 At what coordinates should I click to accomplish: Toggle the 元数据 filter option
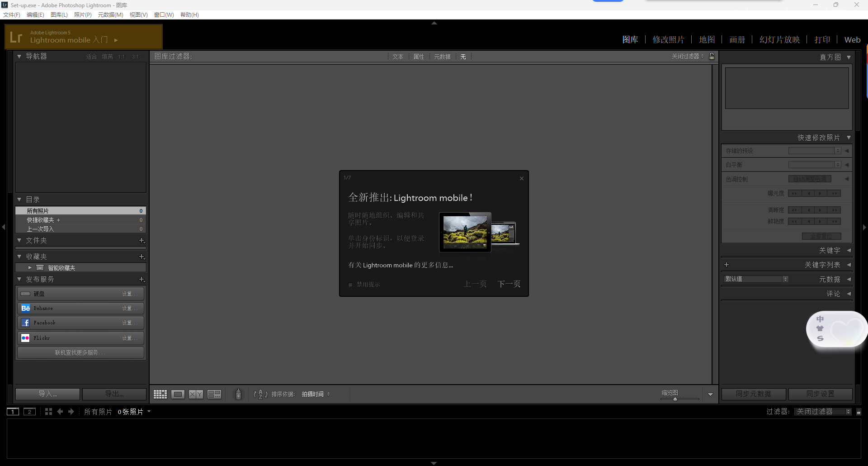[x=442, y=56]
